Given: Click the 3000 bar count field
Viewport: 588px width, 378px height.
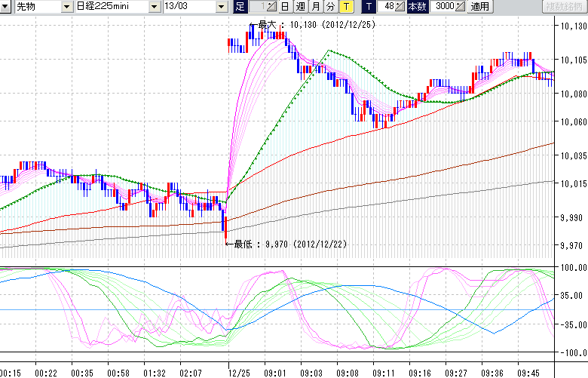Looking at the screenshot, I should point(443,6).
